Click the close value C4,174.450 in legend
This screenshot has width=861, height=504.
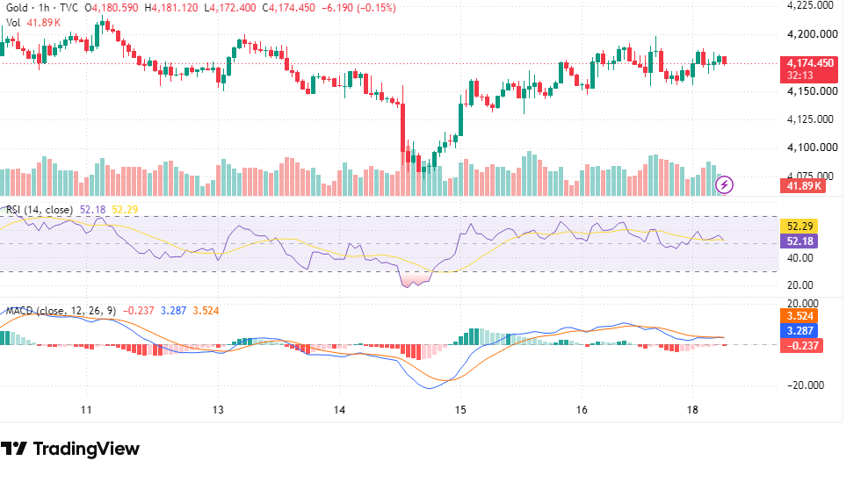tap(288, 8)
